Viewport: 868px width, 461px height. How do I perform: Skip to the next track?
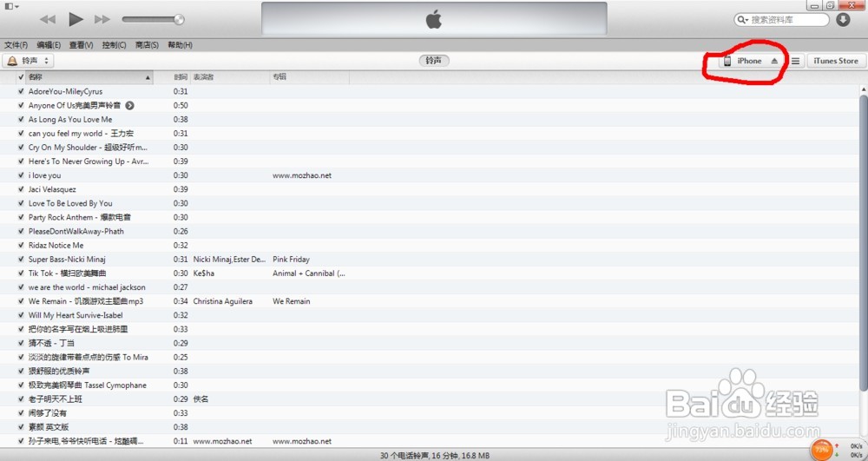click(x=102, y=19)
